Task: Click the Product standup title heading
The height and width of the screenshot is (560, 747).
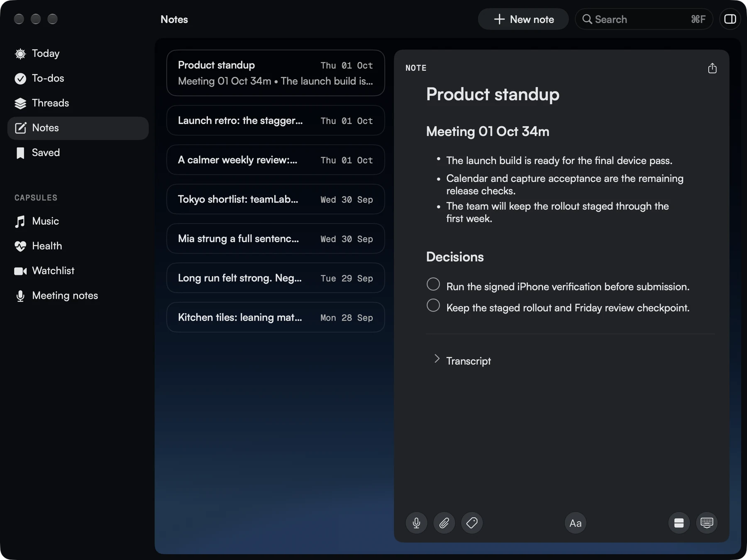Action: point(493,95)
